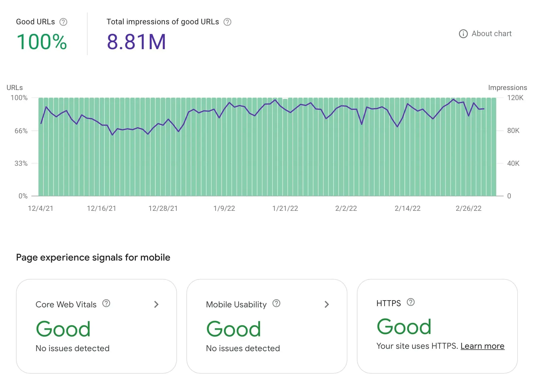Click help icon next to Good URLs
This screenshot has width=535, height=392.
(63, 22)
